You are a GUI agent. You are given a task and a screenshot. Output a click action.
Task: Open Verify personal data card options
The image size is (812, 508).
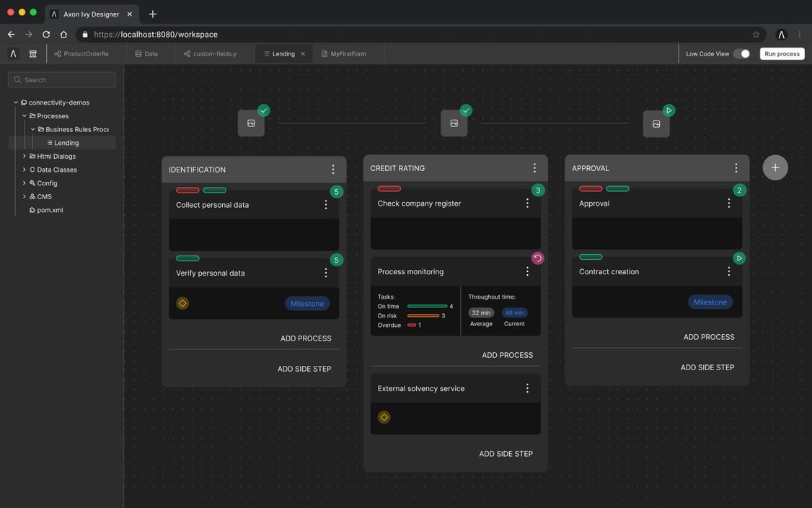click(x=326, y=273)
